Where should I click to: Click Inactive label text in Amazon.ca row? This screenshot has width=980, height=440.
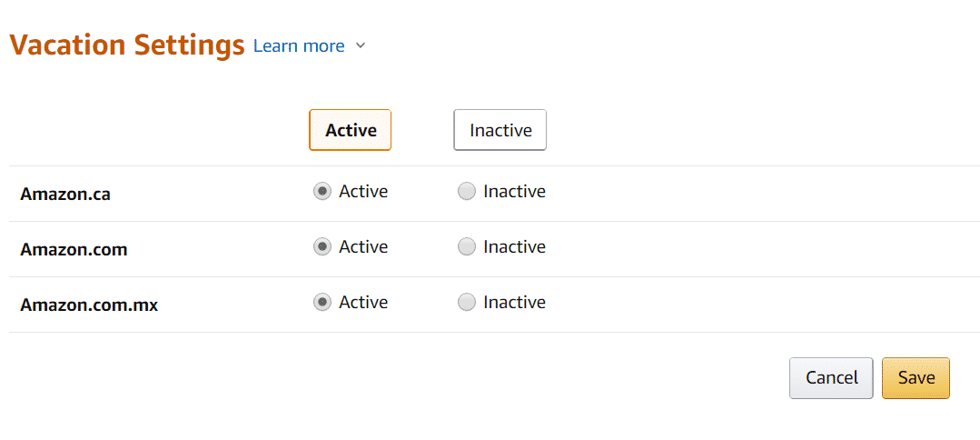[514, 191]
